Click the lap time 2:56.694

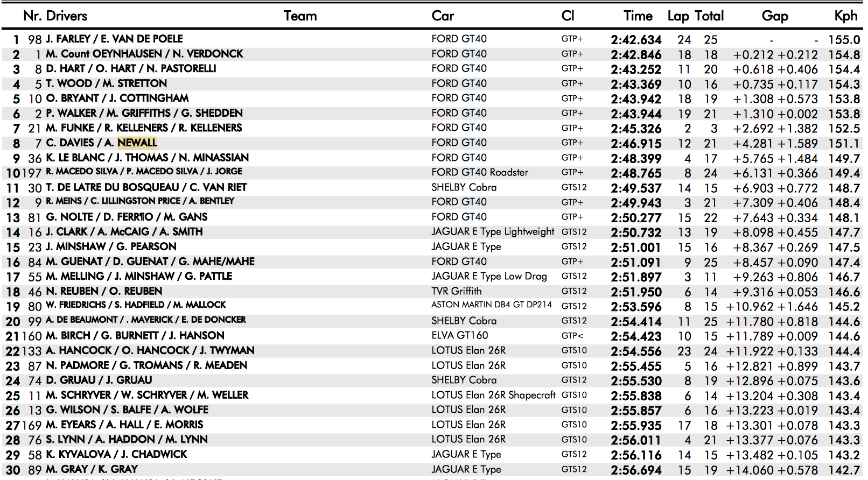click(636, 470)
